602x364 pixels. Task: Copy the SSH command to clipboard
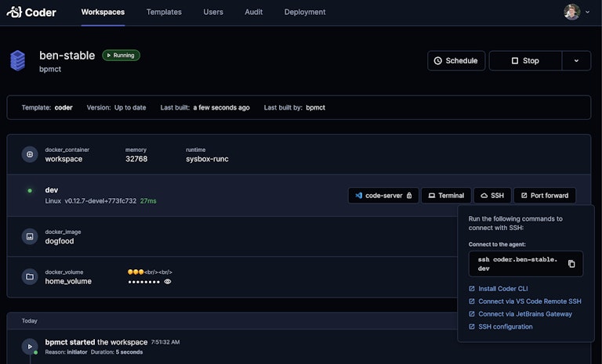point(571,264)
